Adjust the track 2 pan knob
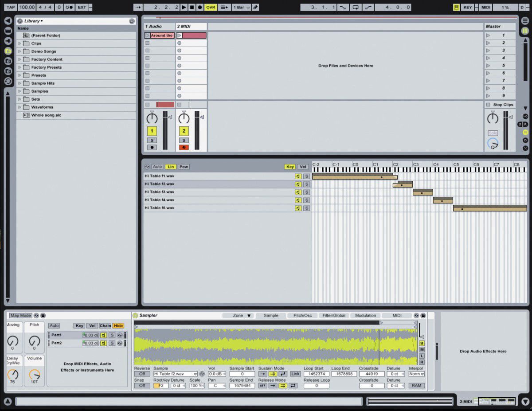The height and width of the screenshot is (411, 532). tap(184, 118)
